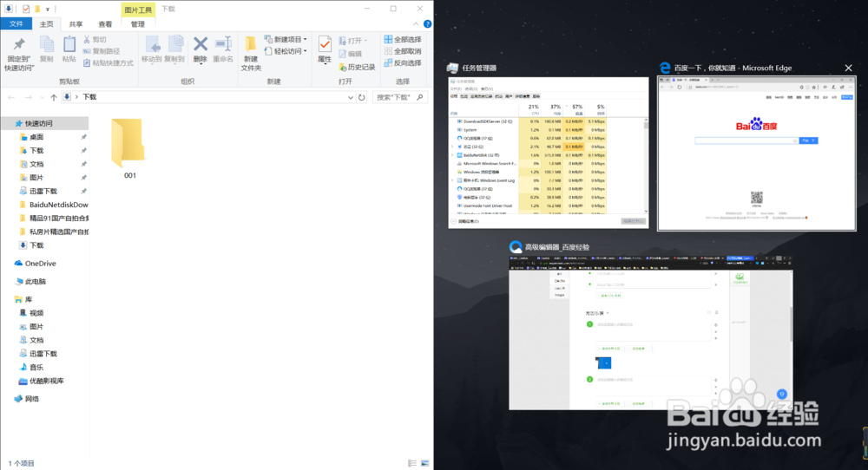Switch to details view icon in status bar
868x470 pixels.
coord(412,463)
